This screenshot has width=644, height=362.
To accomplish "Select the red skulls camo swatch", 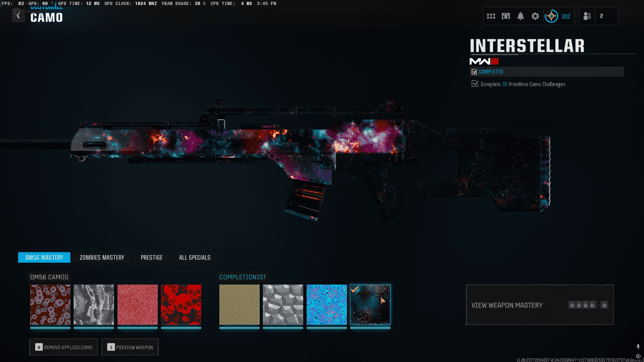I will coord(181,305).
